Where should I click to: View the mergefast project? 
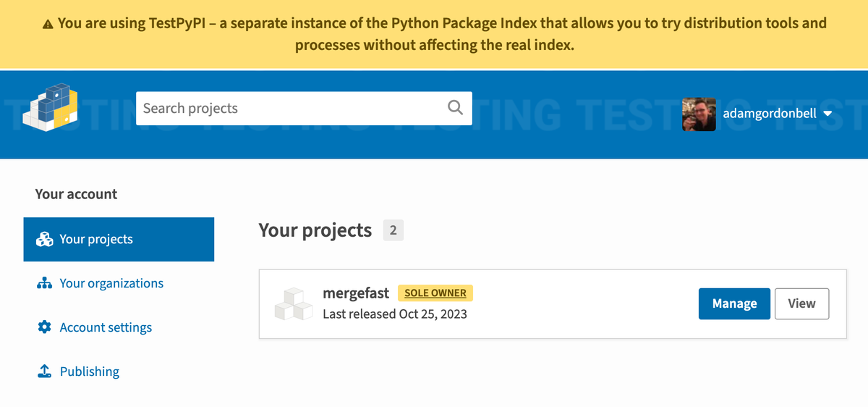(x=801, y=303)
